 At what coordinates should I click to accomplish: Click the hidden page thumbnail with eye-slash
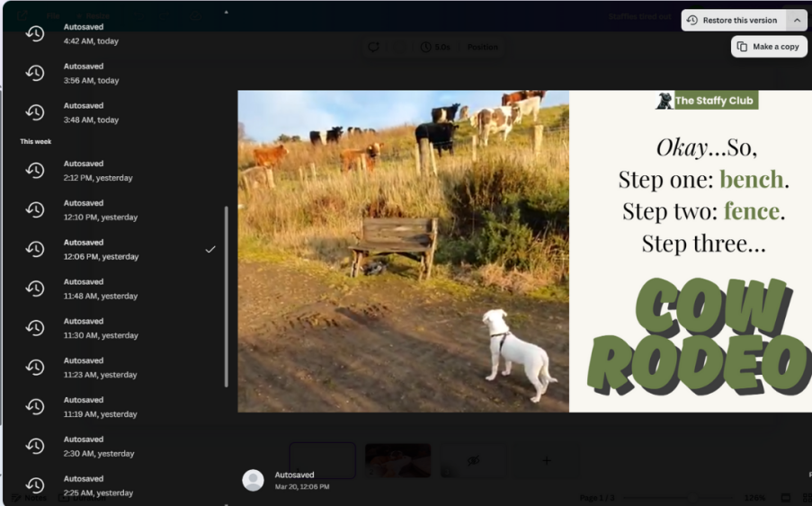click(x=472, y=460)
